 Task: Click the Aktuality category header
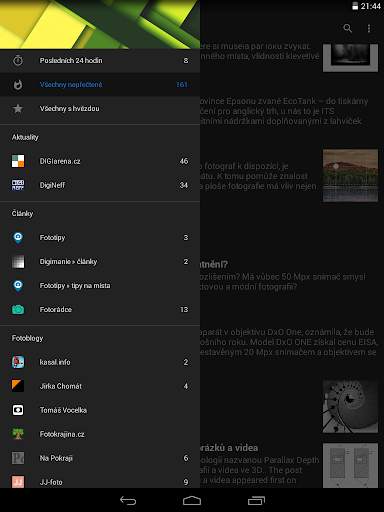[25, 137]
